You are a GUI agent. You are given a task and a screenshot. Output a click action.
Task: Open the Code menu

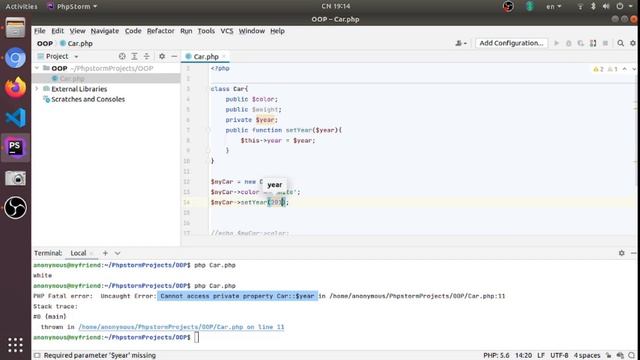(133, 31)
